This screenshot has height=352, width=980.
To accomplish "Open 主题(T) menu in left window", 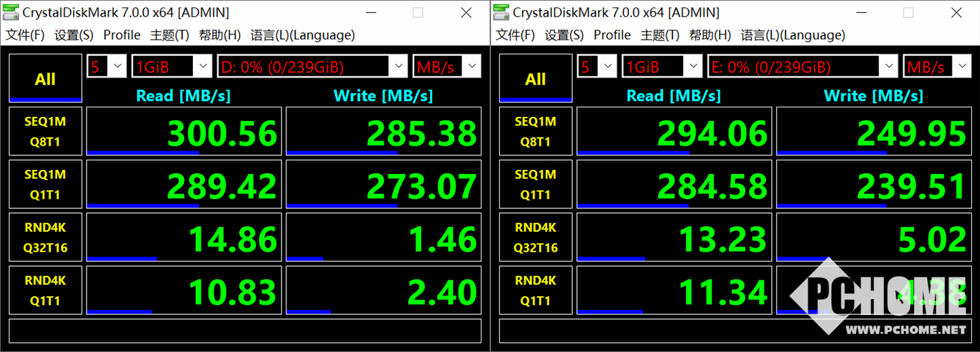I will 170,35.
